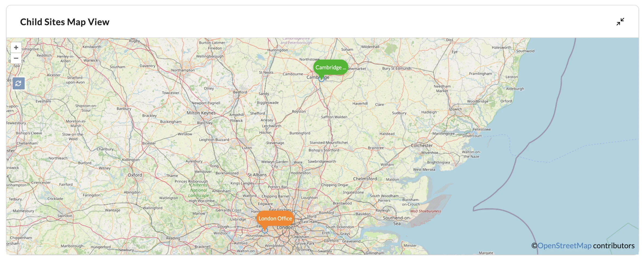
Task: Click the Haverhill map label
Action: point(360,103)
